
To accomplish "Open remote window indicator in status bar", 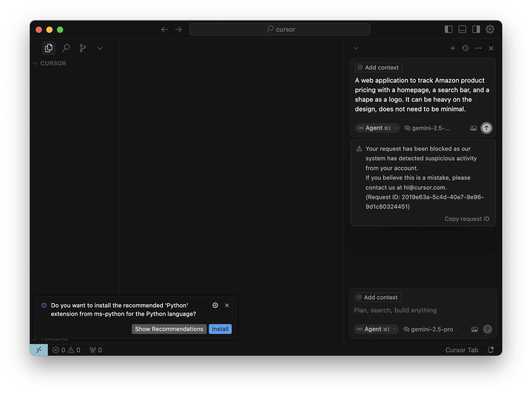I will click(x=39, y=350).
